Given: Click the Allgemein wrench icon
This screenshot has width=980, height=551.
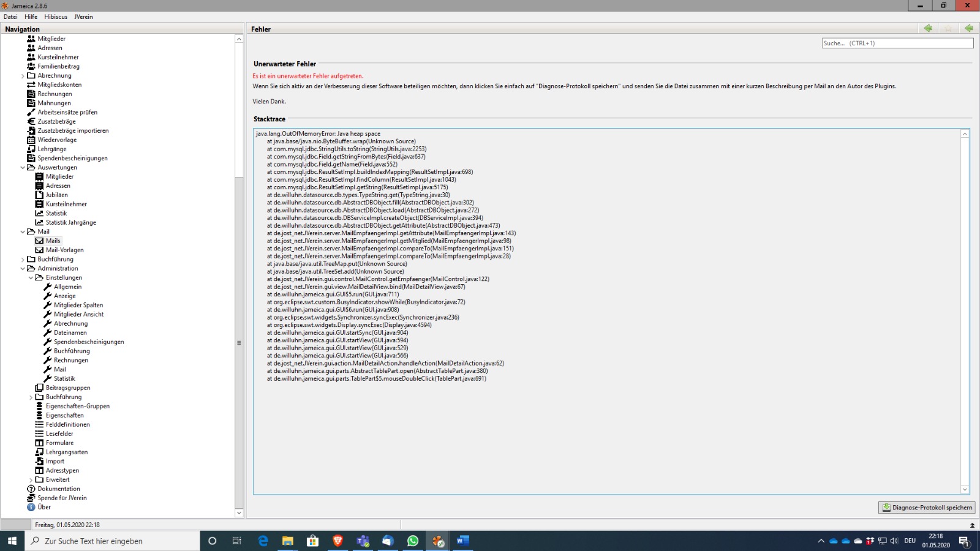Looking at the screenshot, I should [x=48, y=287].
